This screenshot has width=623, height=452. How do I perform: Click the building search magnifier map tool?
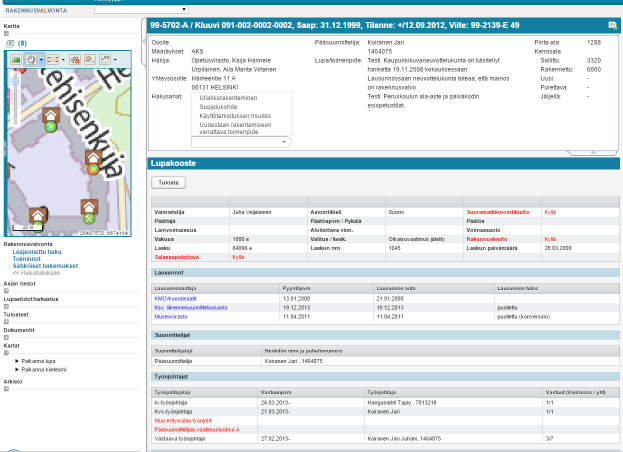90,60
